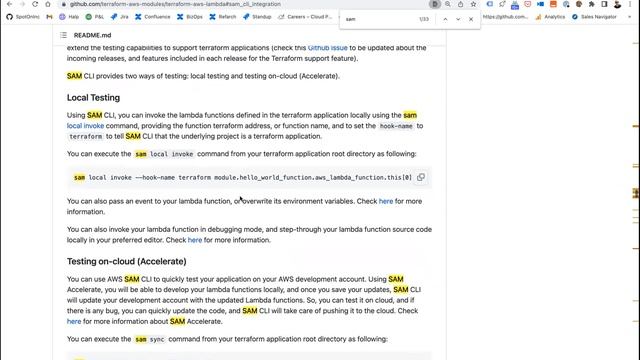Viewport: 640px width, 360px height.
Task: Open the BizOps bookmark
Action: (x=190, y=17)
